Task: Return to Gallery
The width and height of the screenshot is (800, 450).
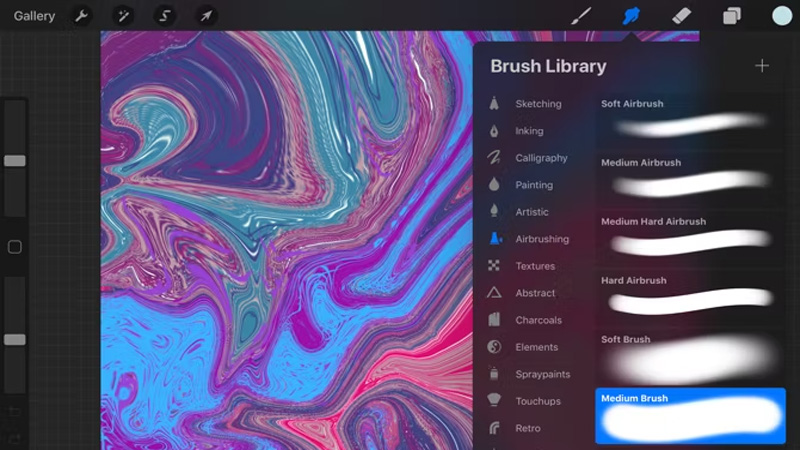Action: [34, 16]
